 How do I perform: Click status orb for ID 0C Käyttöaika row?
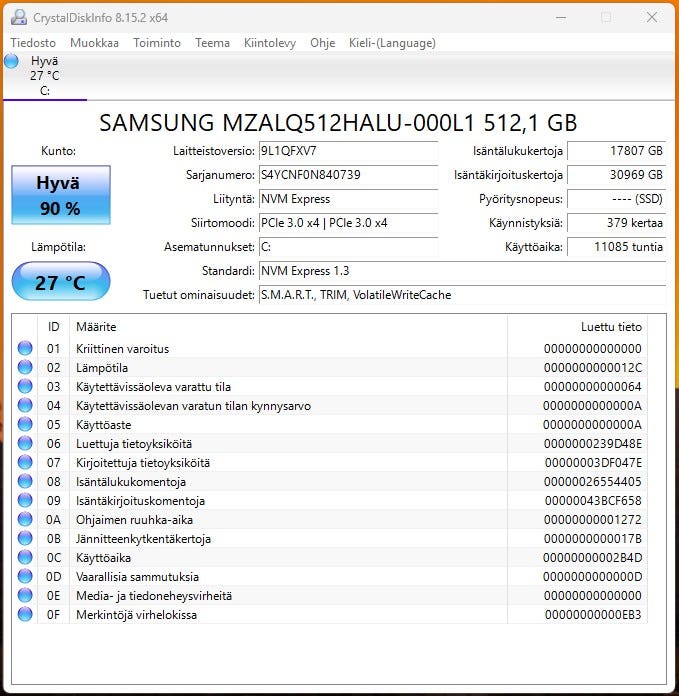[x=25, y=557]
